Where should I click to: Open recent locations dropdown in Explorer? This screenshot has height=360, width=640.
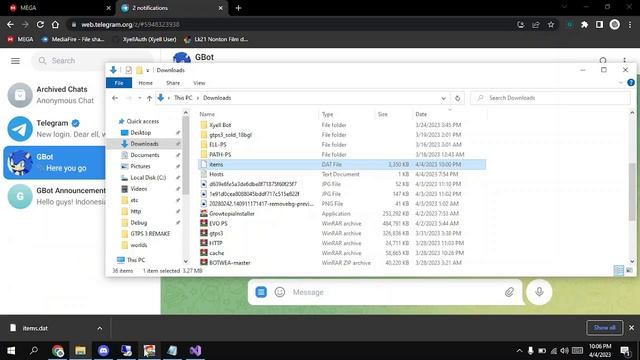[140, 98]
